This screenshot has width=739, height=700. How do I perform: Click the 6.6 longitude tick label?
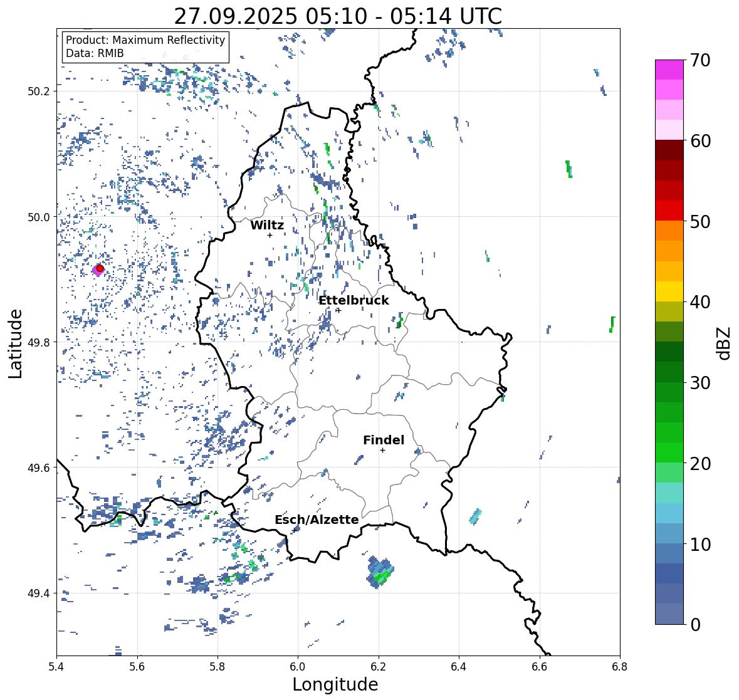540,667
